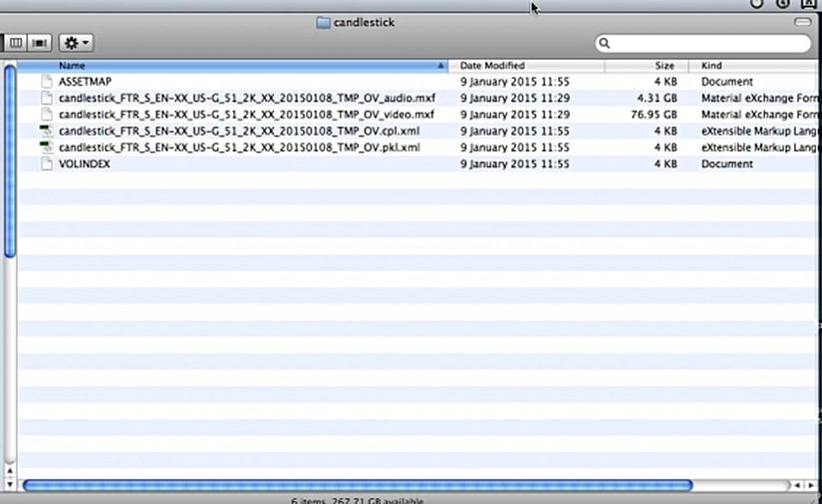Click the horizontal scrollbar at bottom
This screenshot has height=504, width=822.
point(357,485)
